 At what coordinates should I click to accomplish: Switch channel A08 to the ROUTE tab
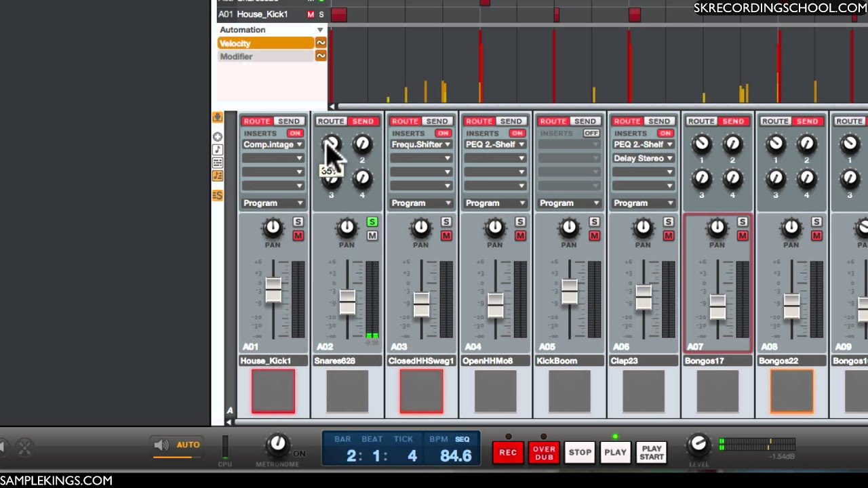coord(775,121)
